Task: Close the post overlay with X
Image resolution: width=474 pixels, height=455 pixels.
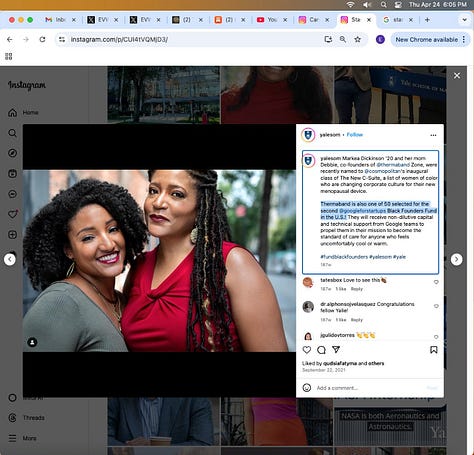Action: (457, 76)
